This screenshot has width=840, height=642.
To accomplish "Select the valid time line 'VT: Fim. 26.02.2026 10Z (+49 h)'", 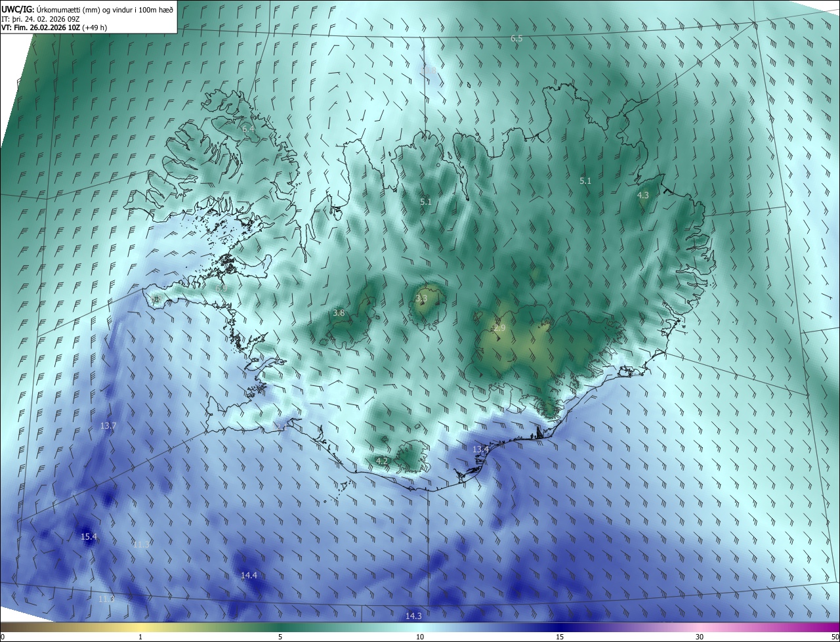I will [54, 28].
